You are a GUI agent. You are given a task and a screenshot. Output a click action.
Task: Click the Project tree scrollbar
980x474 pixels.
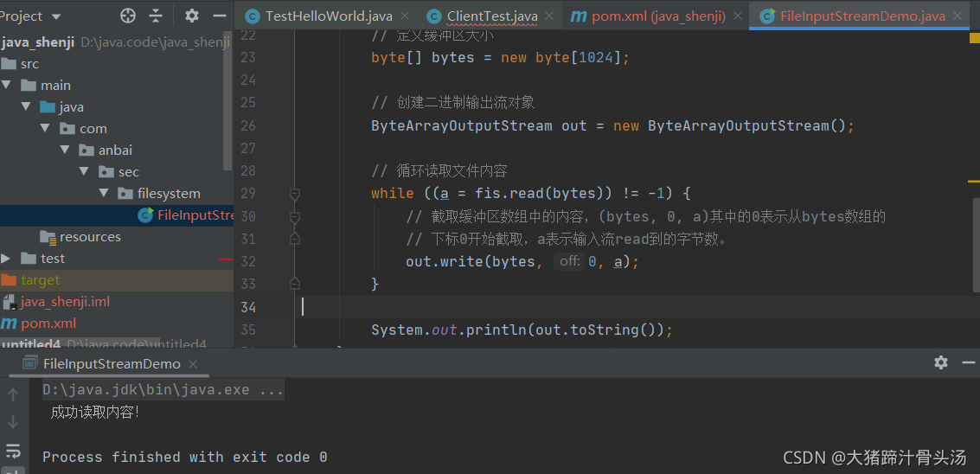(x=228, y=100)
